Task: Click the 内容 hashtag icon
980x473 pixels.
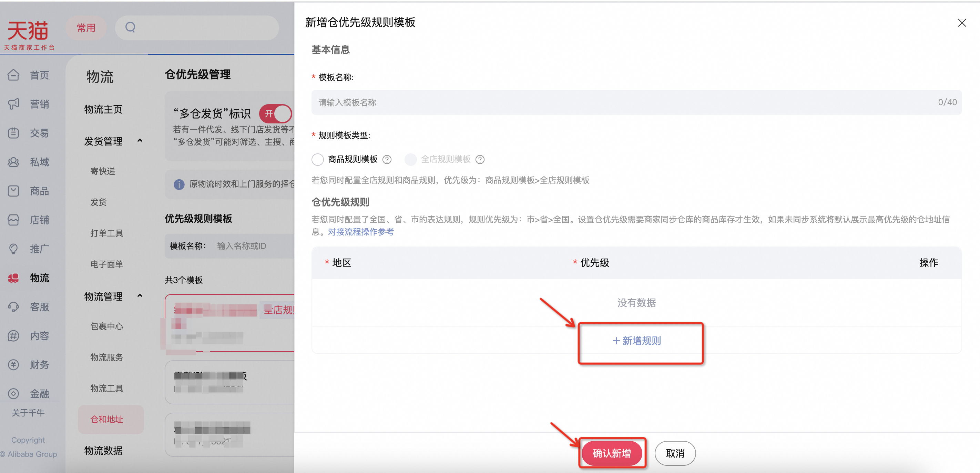Action: pyautogui.click(x=13, y=336)
